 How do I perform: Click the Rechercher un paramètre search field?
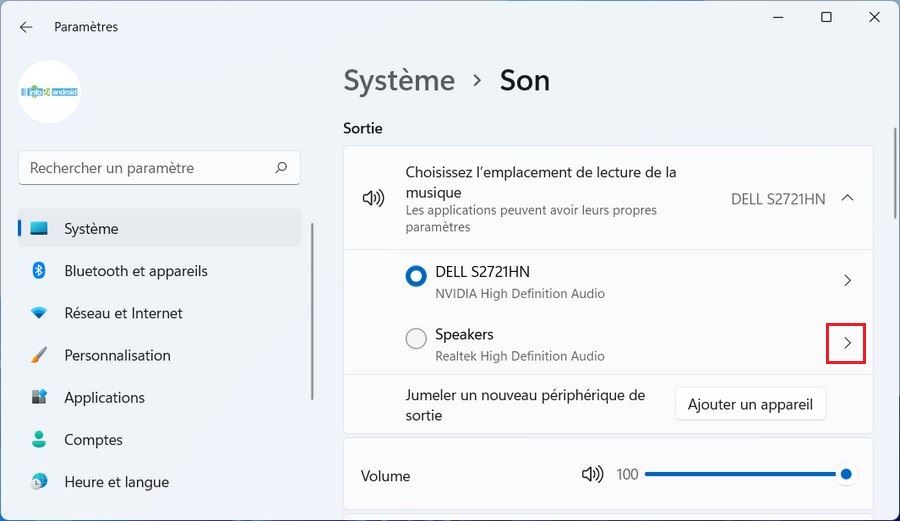(145, 168)
